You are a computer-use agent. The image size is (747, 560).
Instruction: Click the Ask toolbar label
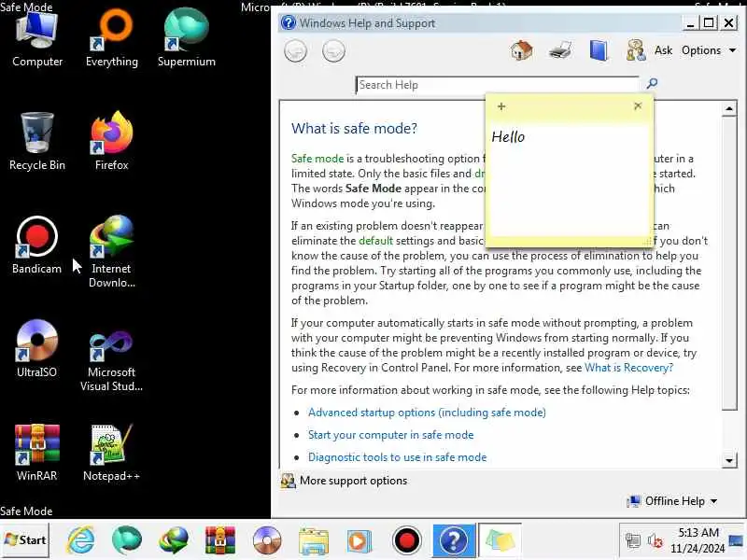pos(663,50)
